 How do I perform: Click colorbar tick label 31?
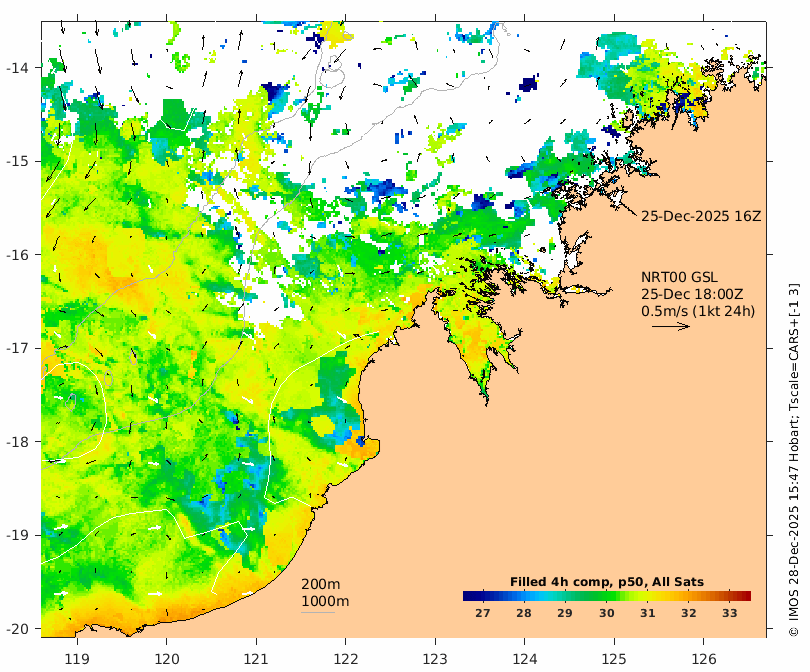pyautogui.click(x=647, y=613)
